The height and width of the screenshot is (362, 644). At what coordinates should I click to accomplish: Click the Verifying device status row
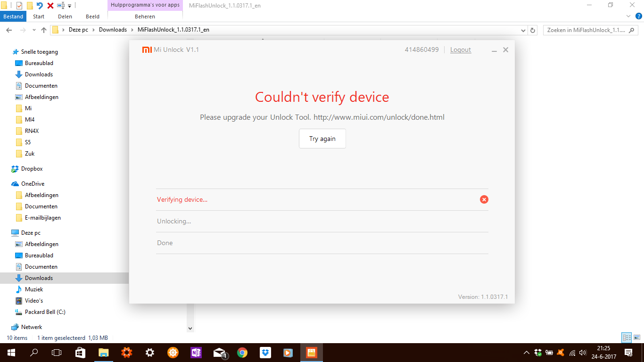click(322, 199)
